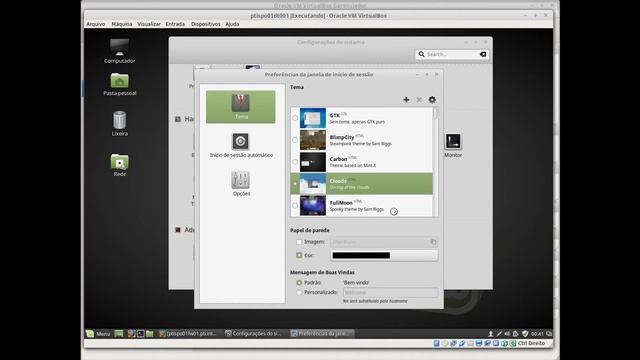The width and height of the screenshot is (640, 360).
Task: Remove theme with the X icon
Action: (x=419, y=100)
